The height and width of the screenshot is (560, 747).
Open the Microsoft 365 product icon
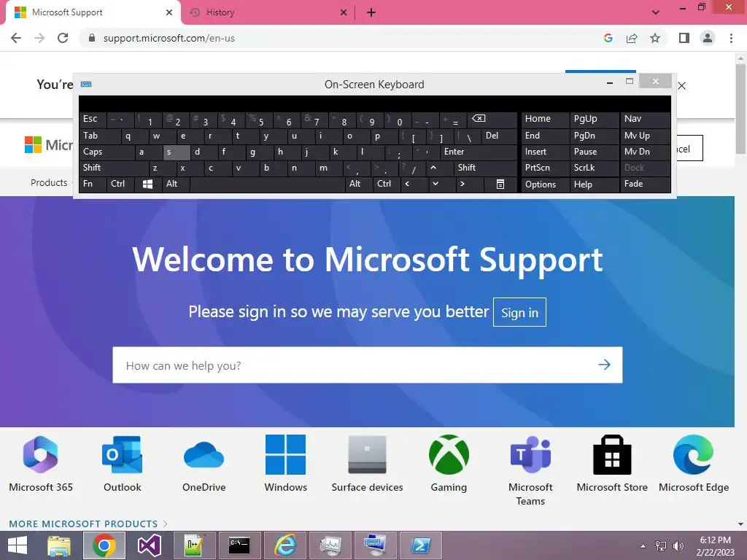click(41, 455)
